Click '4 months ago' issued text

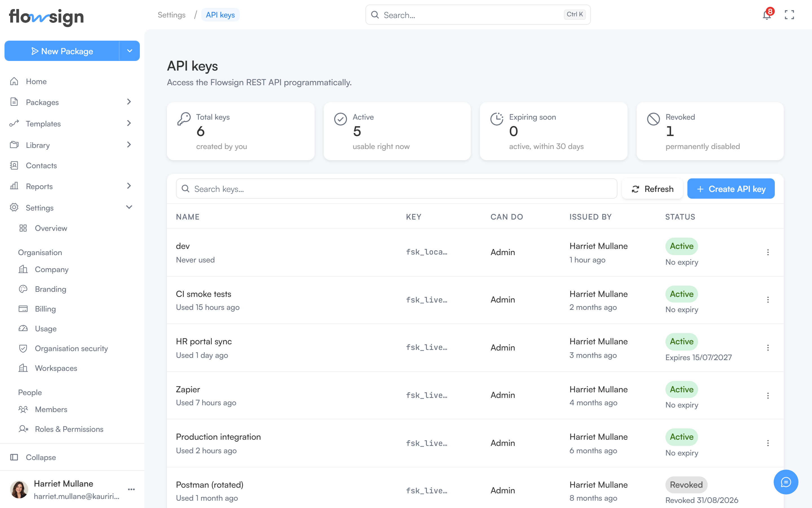[x=593, y=402]
